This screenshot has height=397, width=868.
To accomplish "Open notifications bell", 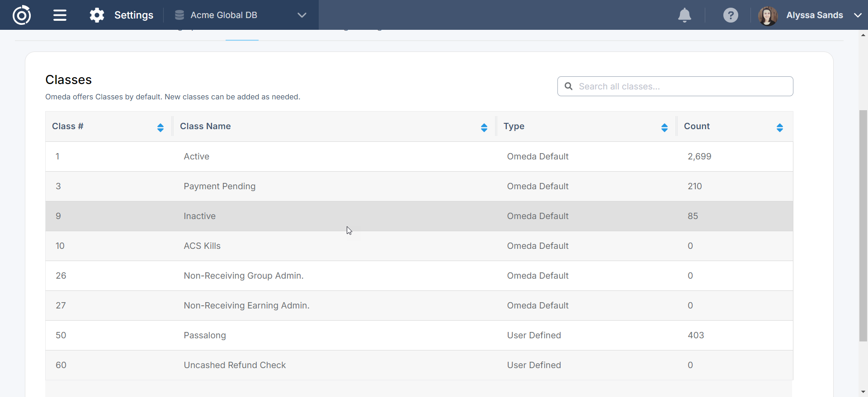I will [x=684, y=15].
